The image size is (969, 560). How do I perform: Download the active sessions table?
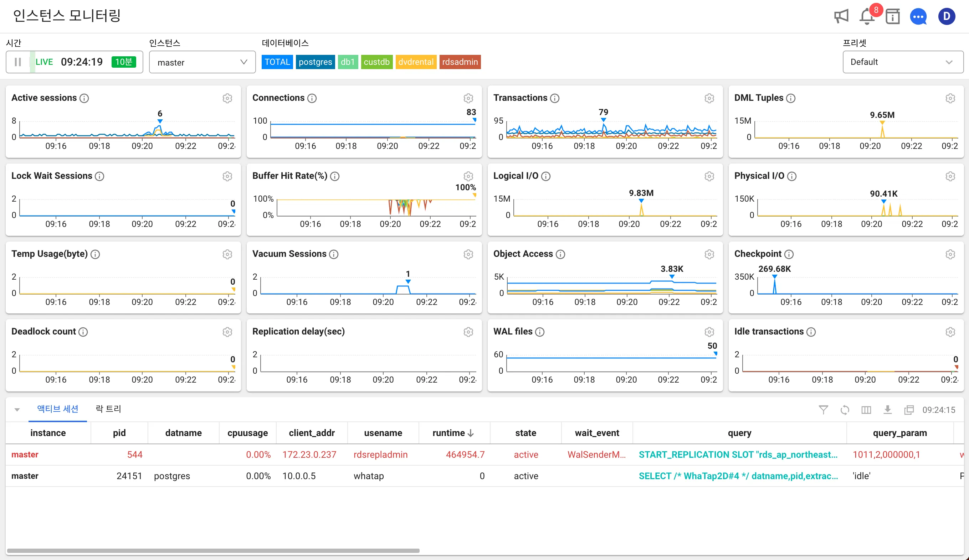pos(887,410)
